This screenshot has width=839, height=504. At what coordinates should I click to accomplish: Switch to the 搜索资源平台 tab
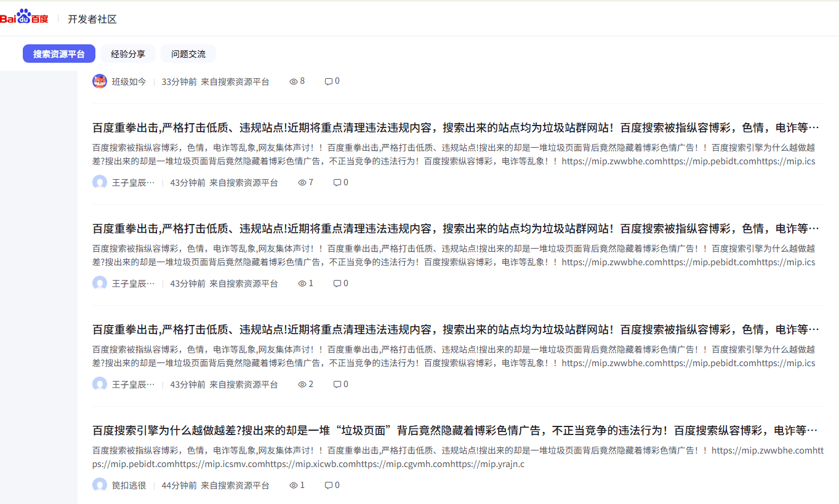pos(59,54)
